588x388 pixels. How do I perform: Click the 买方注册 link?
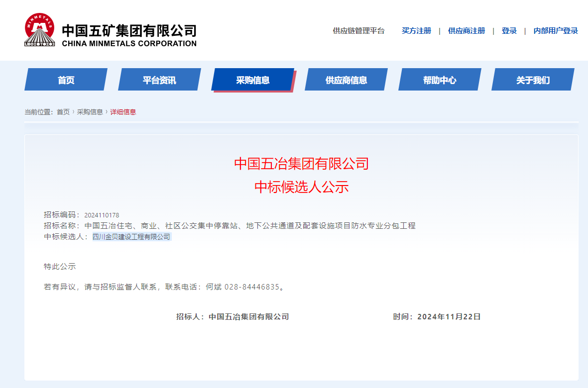tap(416, 31)
